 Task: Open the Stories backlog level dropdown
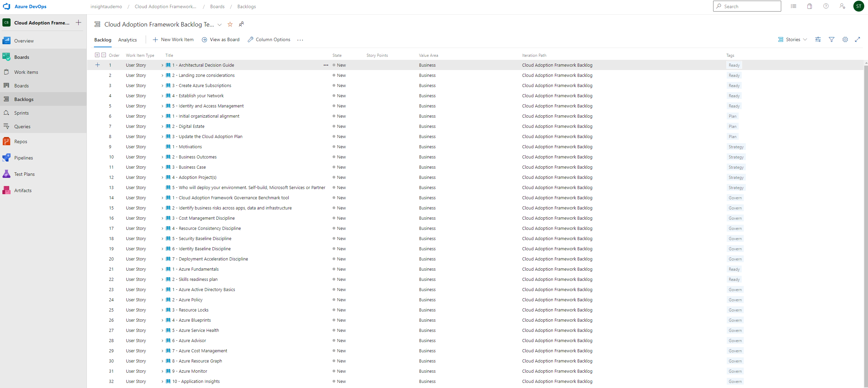[792, 39]
